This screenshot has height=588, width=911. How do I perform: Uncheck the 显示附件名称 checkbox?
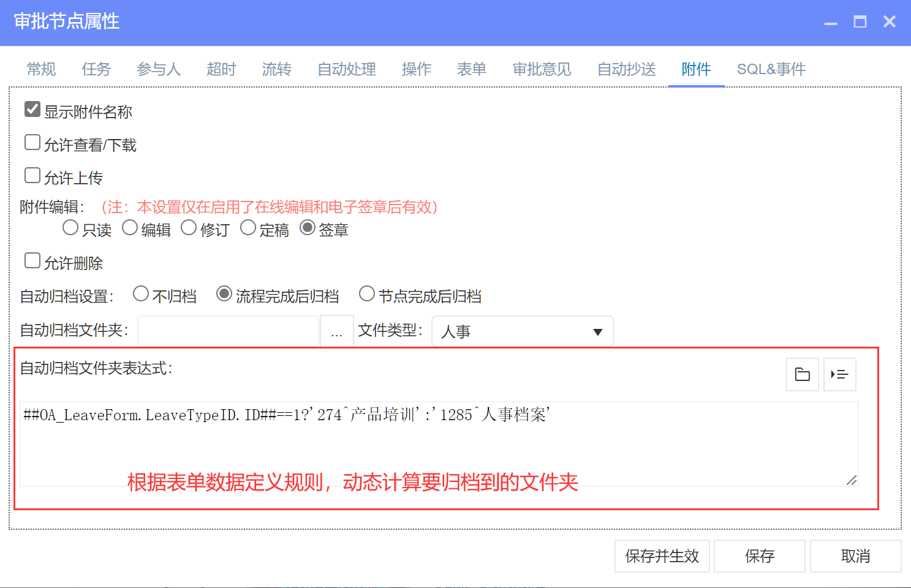tap(32, 110)
